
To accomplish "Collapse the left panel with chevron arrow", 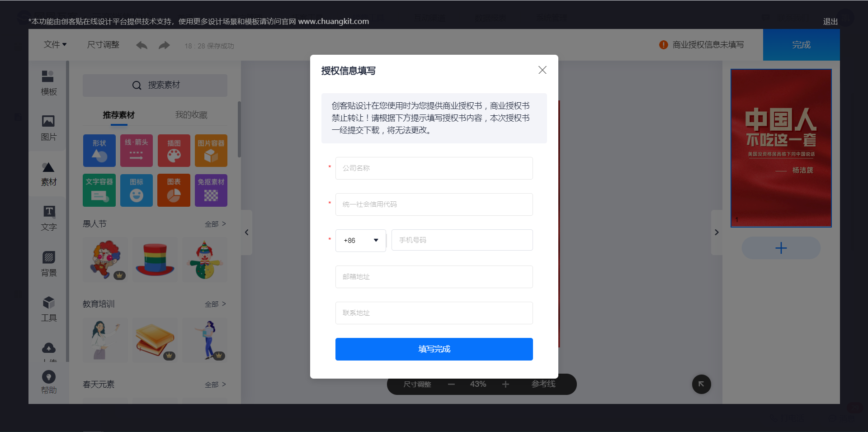I will (x=246, y=233).
